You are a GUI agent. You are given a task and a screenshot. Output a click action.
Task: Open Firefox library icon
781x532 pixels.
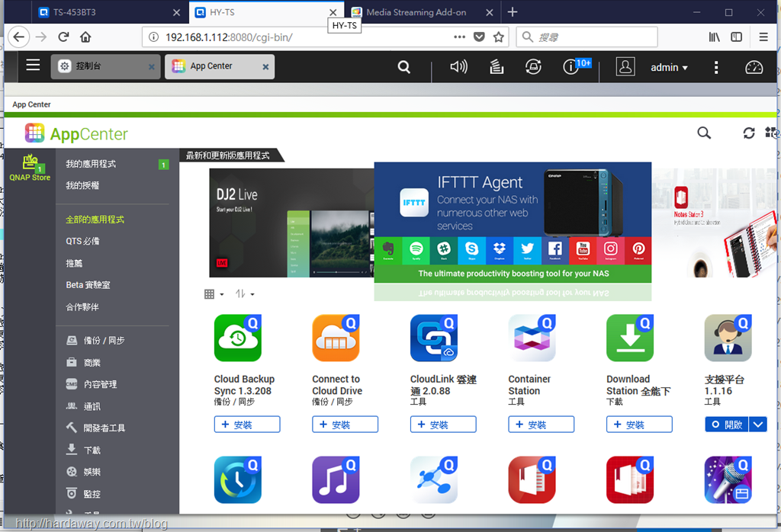coord(714,37)
